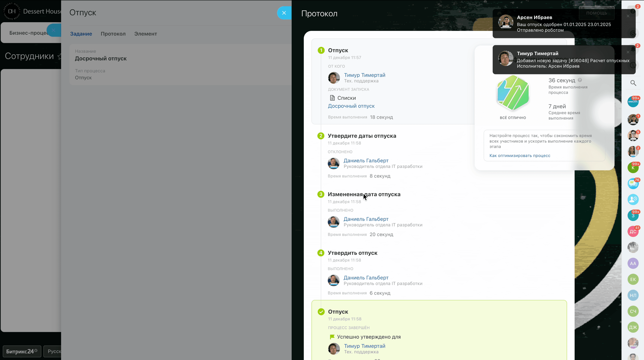Switch to the Задание tab

click(x=81, y=34)
